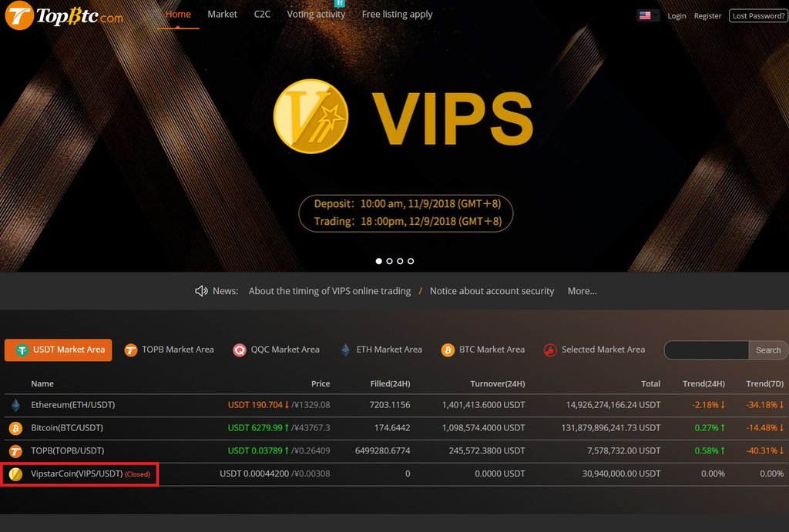789x532 pixels.
Task: Open the Ethereum(ETH/USDT) pair
Action: (73, 405)
